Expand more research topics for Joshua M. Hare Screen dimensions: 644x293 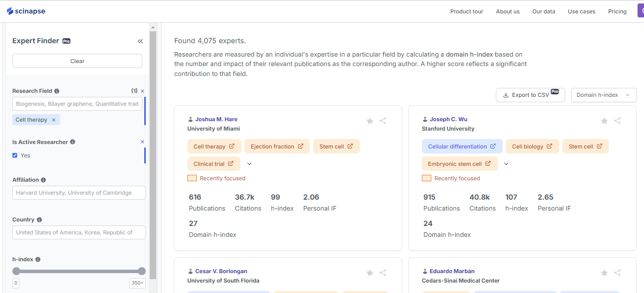tap(249, 163)
